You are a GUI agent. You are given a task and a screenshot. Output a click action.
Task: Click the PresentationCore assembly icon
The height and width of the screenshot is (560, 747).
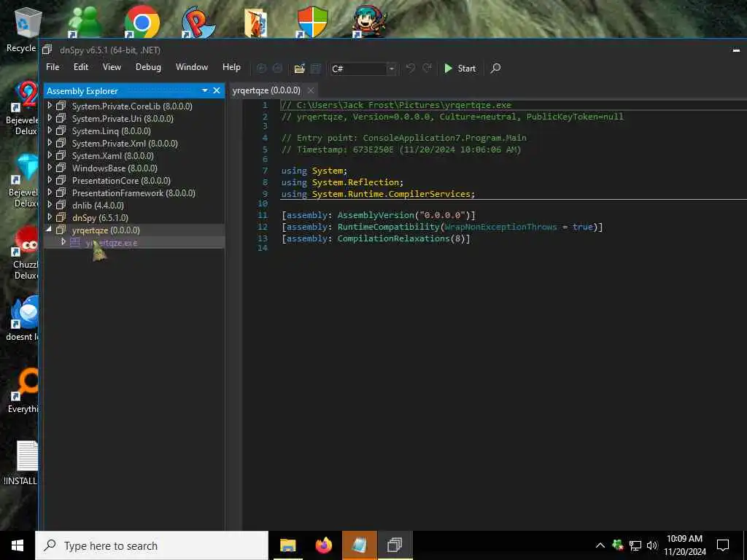click(x=61, y=180)
